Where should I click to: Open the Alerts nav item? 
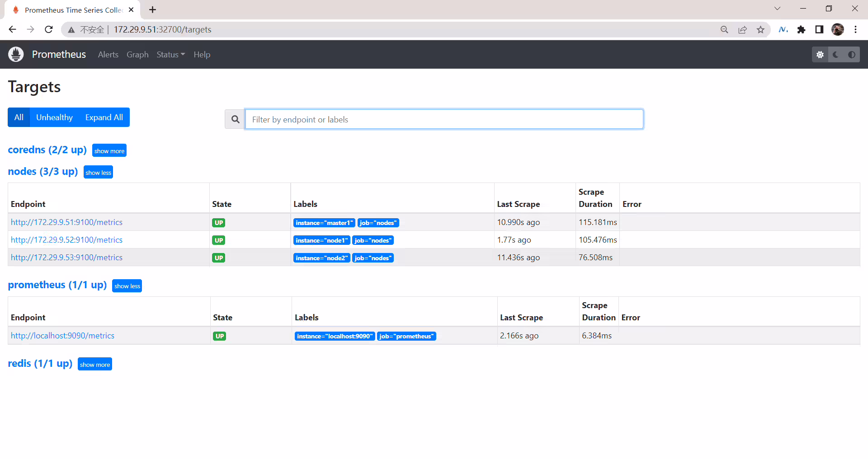click(x=108, y=55)
